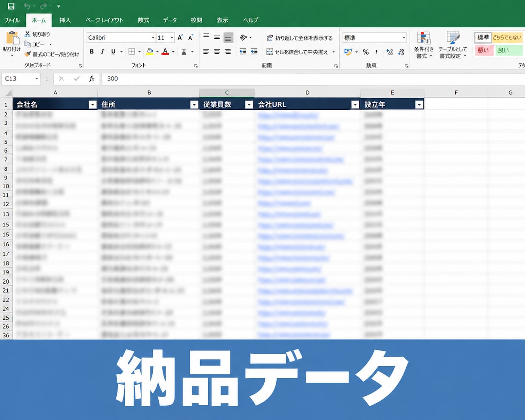Select the 良い cell style
The image size is (525, 420).
click(x=509, y=50)
